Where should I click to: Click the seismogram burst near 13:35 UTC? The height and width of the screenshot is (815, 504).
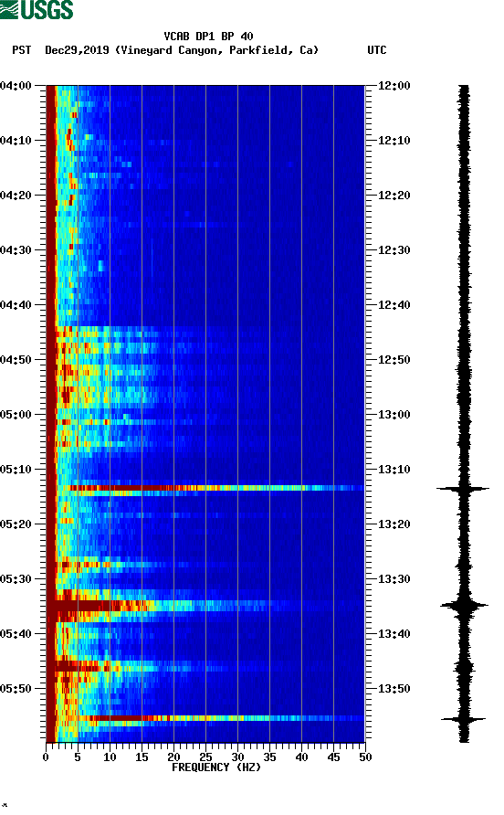pos(464,606)
